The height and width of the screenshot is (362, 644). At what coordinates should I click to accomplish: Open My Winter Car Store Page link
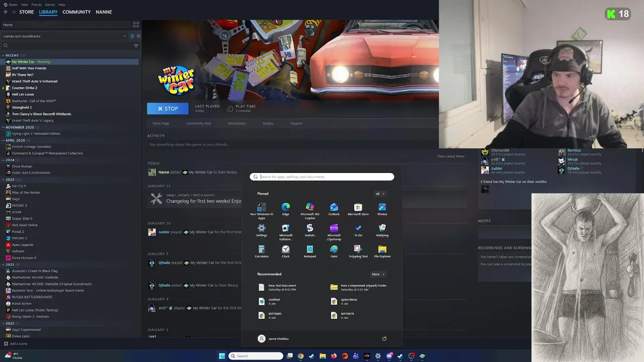(x=161, y=123)
